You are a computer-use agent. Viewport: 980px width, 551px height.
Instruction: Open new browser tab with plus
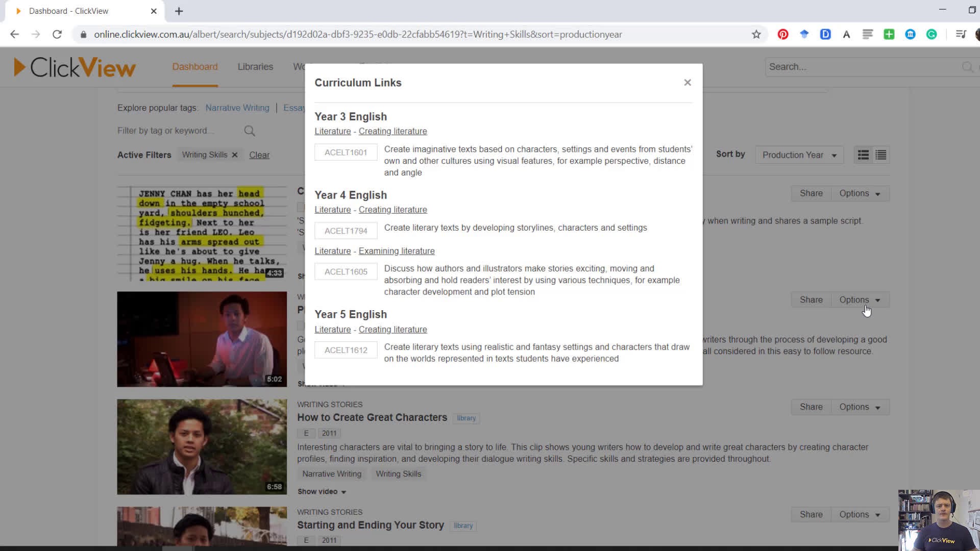click(x=179, y=11)
